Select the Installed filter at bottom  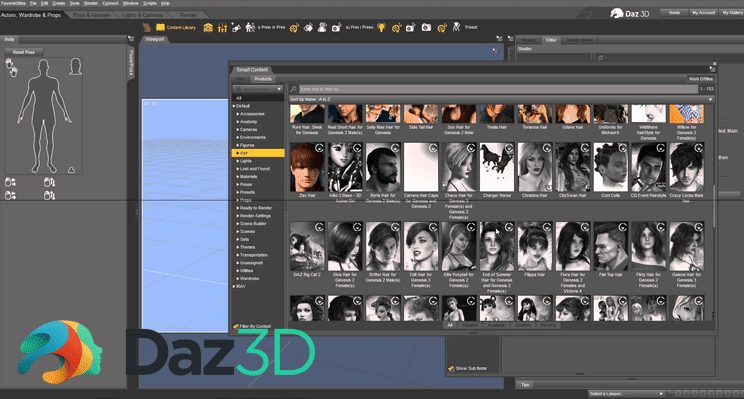[x=470, y=325]
